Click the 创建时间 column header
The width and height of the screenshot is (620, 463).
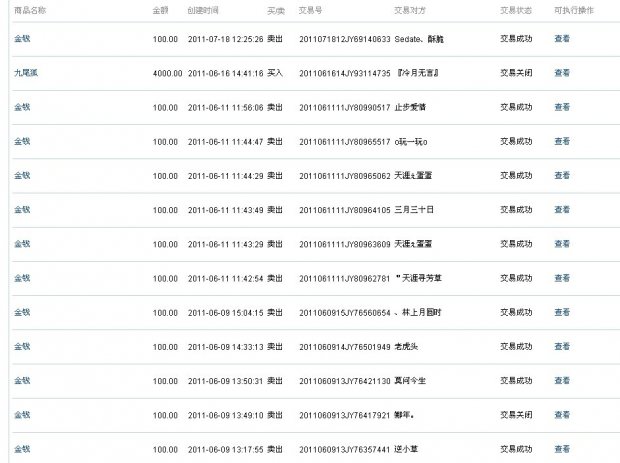(x=203, y=8)
